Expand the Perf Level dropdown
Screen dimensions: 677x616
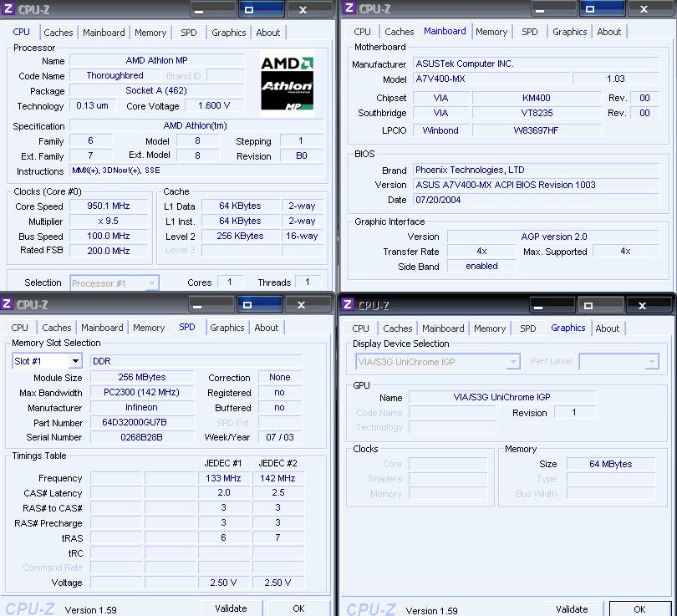(x=651, y=362)
